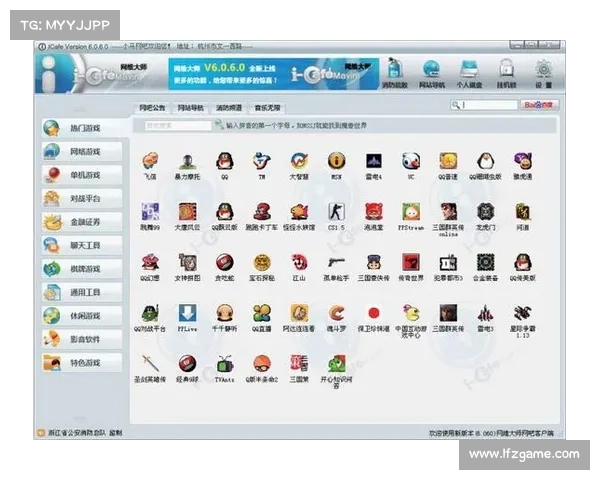Switch to the 网吧公告 tab
Viewport: 600px width, 480px height.
point(152,108)
